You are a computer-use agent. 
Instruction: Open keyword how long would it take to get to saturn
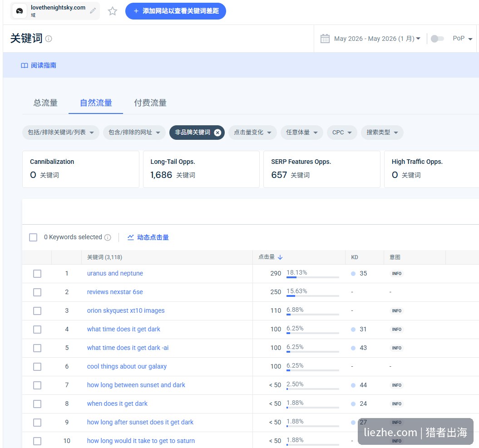(141, 441)
